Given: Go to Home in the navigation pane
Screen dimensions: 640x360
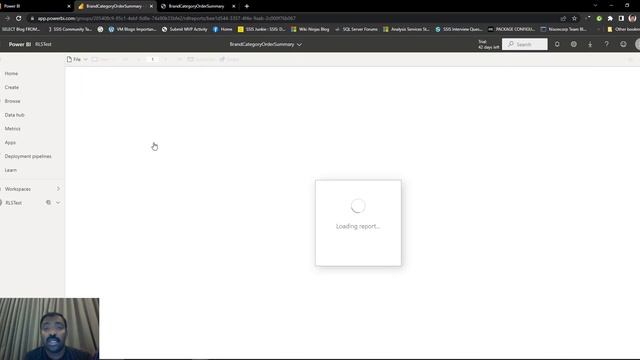Looking at the screenshot, I should 11,73.
